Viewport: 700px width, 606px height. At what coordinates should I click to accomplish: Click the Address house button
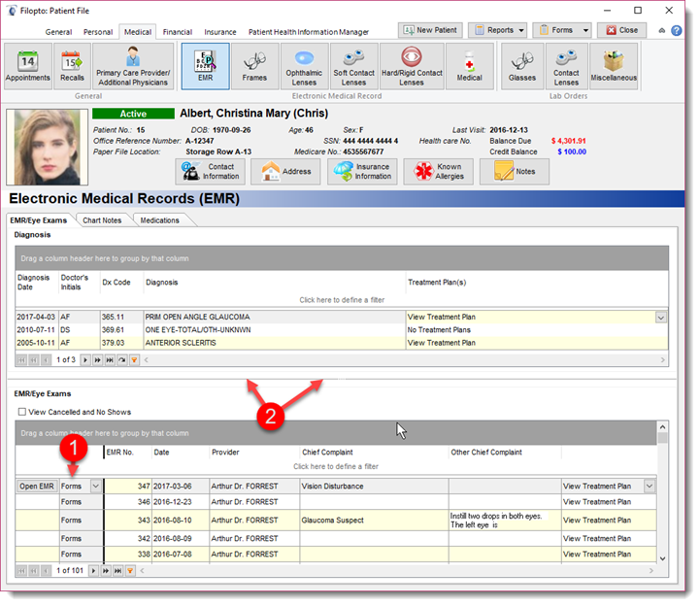pyautogui.click(x=285, y=172)
